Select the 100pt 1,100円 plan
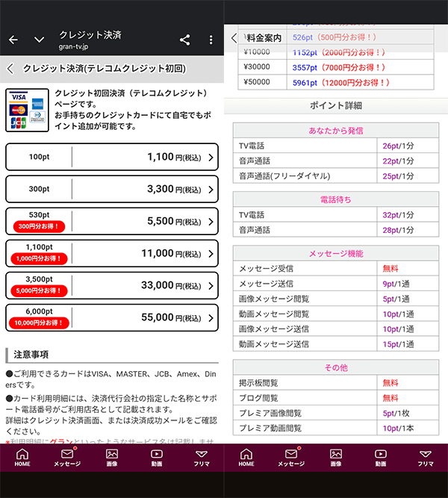The width and height of the screenshot is (448, 498). click(112, 157)
